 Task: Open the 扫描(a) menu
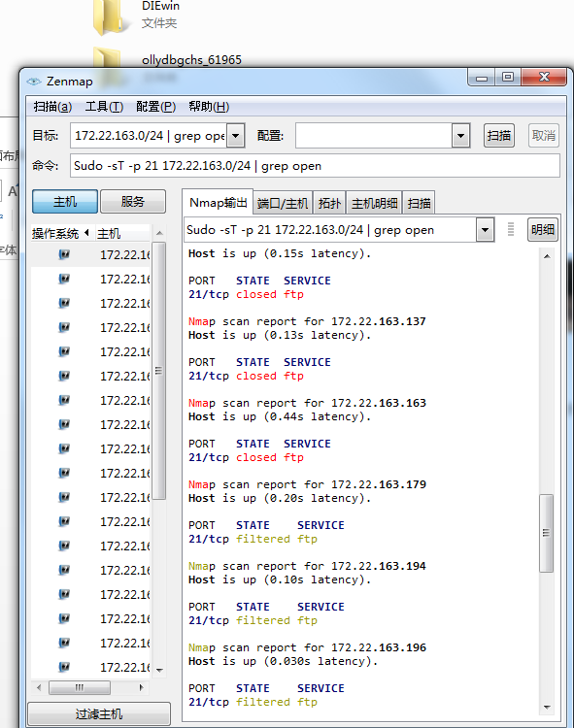(52, 107)
